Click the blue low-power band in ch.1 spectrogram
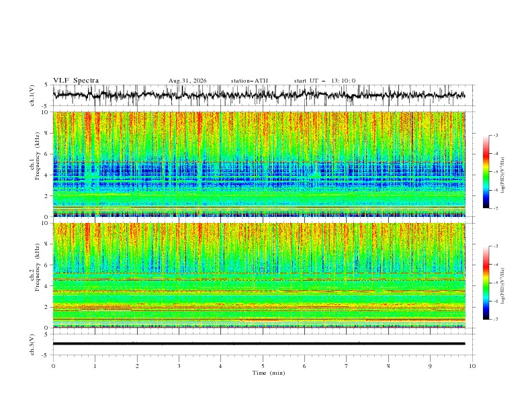The width and height of the screenshot is (532, 411). (x=259, y=175)
